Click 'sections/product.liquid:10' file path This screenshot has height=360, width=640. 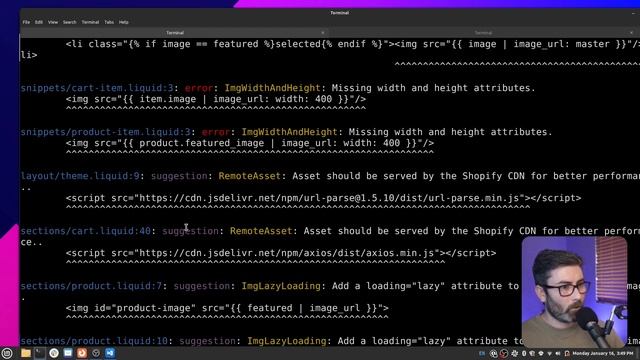click(x=94, y=341)
